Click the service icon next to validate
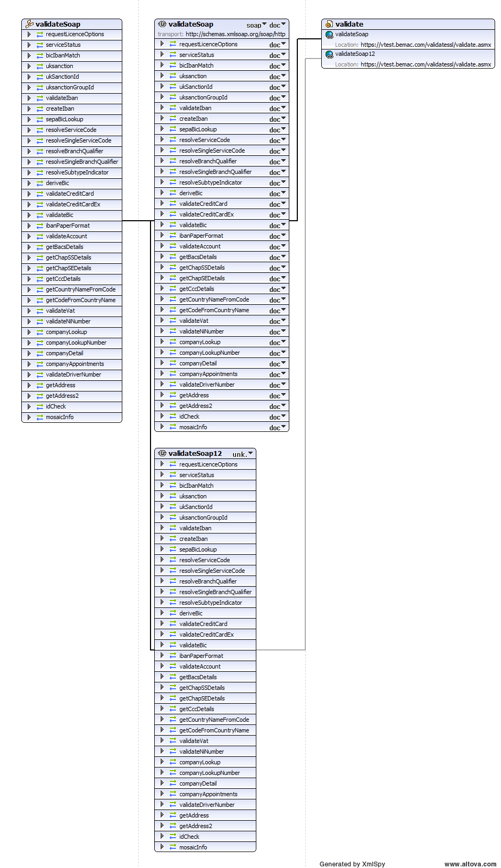Viewport: 501px width, 868px height. tap(329, 24)
